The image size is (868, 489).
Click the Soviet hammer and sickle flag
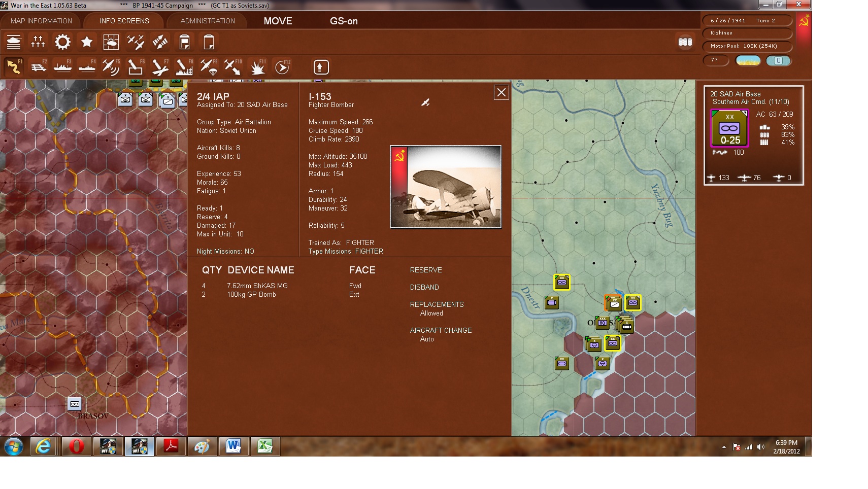tap(804, 21)
